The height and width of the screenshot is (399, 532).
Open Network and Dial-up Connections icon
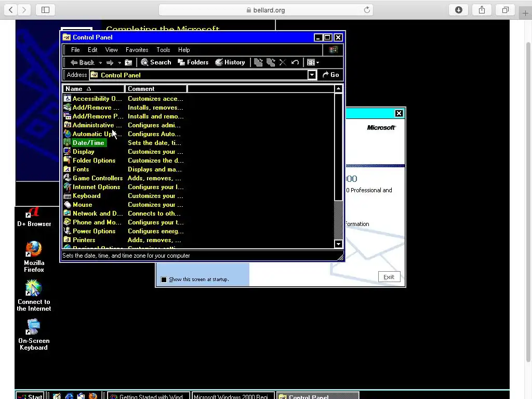[68, 213]
